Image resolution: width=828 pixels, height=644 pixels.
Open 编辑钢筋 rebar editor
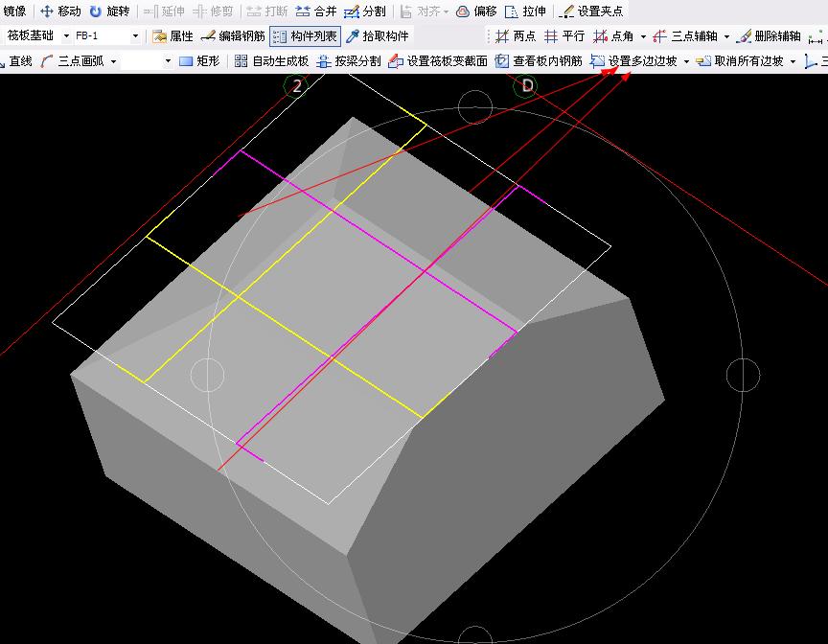(233, 36)
